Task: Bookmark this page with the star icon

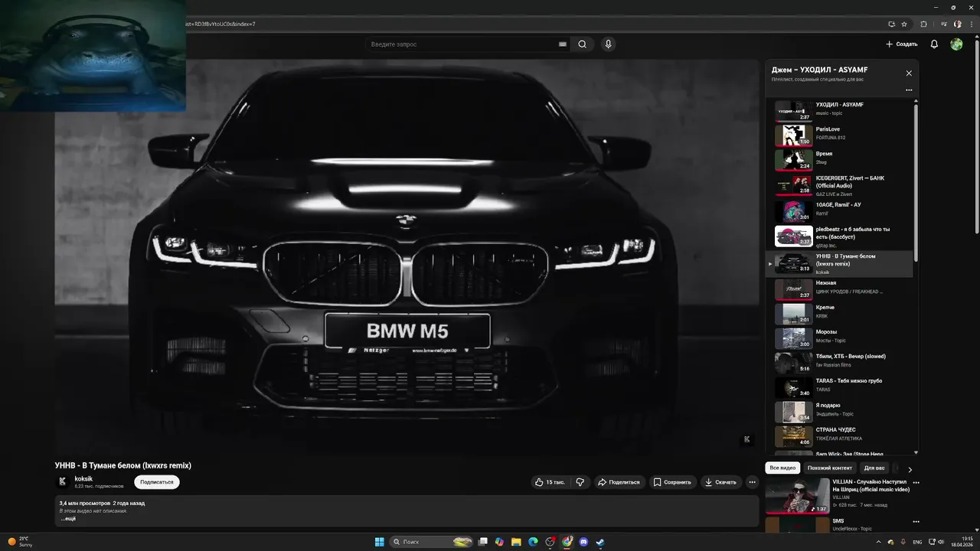Action: (904, 24)
